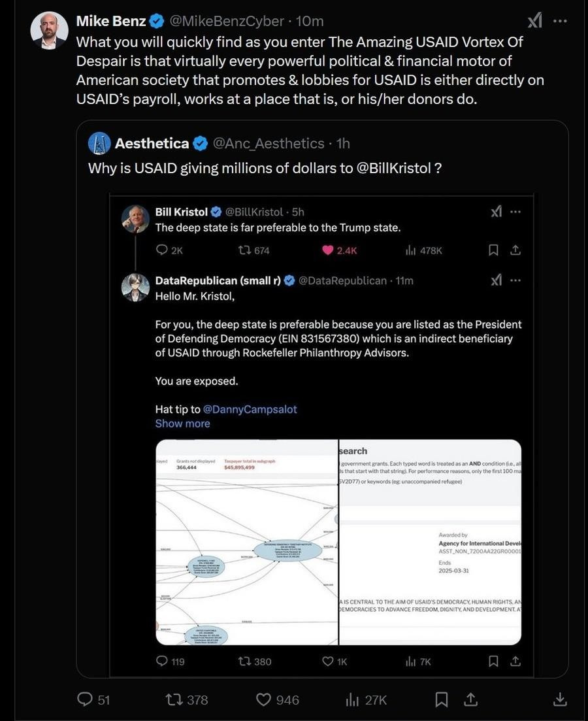Image resolution: width=588 pixels, height=721 pixels.
Task: View analytics for Mike Benz's post
Action: (353, 699)
